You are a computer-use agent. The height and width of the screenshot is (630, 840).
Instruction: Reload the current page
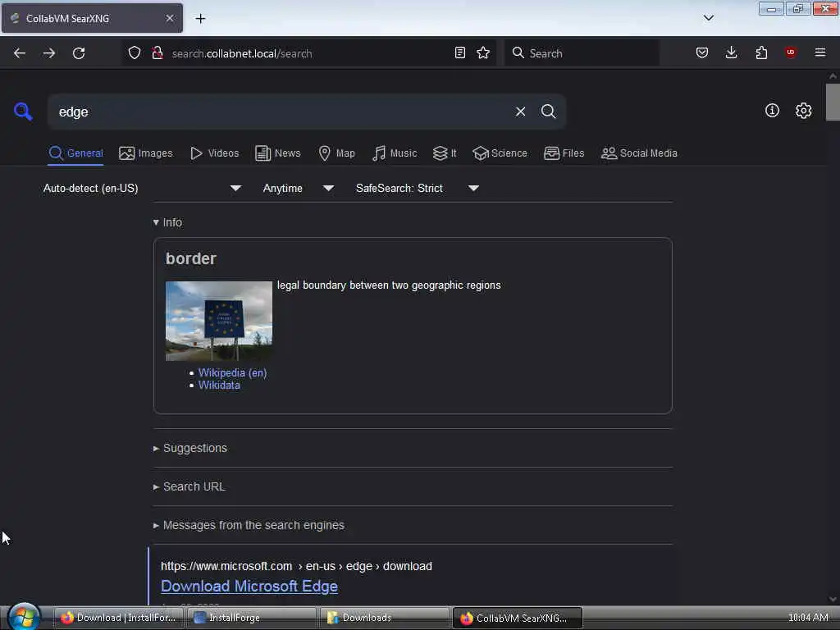coord(79,53)
